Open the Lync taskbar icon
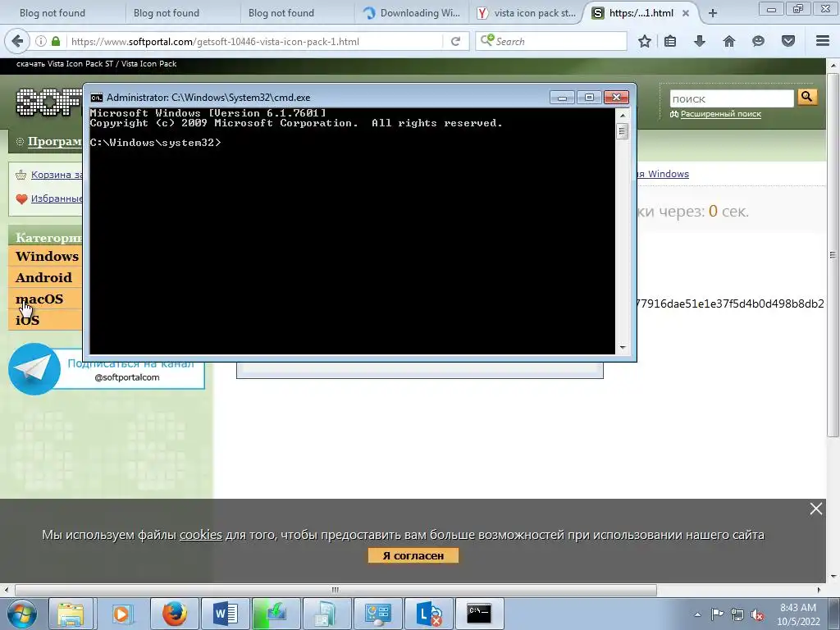840x630 pixels. pyautogui.click(x=428, y=614)
